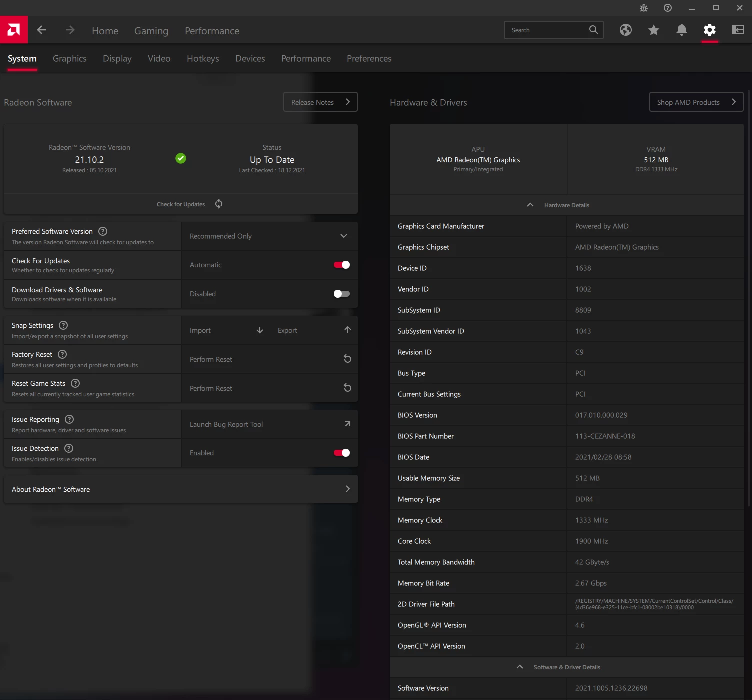Image resolution: width=752 pixels, height=700 pixels.
Task: Show help for Snap Settings
Action: coord(63,325)
